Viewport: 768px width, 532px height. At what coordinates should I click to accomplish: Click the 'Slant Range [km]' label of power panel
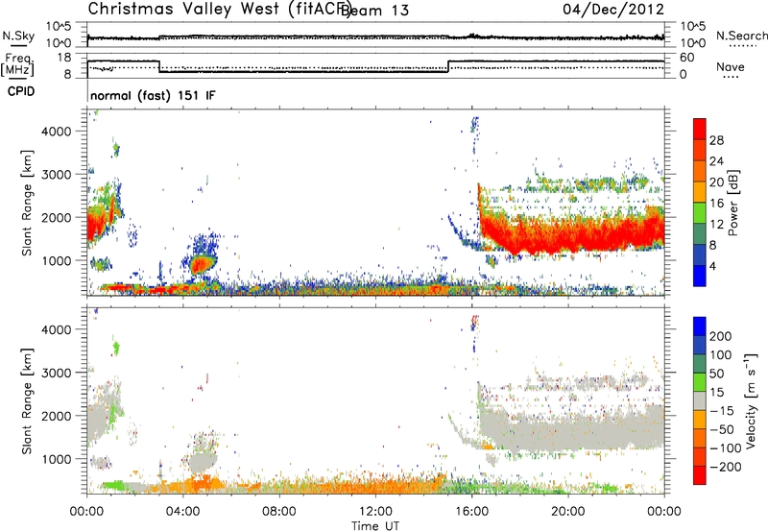27,204
